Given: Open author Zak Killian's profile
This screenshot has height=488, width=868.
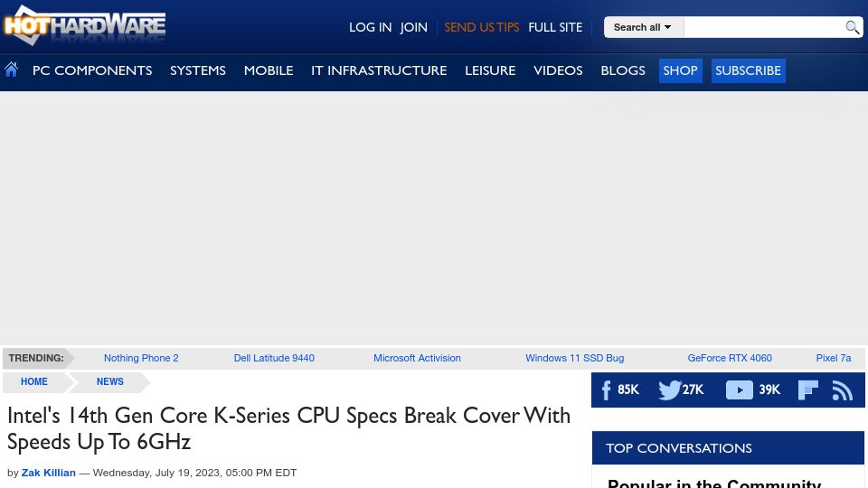Looking at the screenshot, I should [x=49, y=473].
